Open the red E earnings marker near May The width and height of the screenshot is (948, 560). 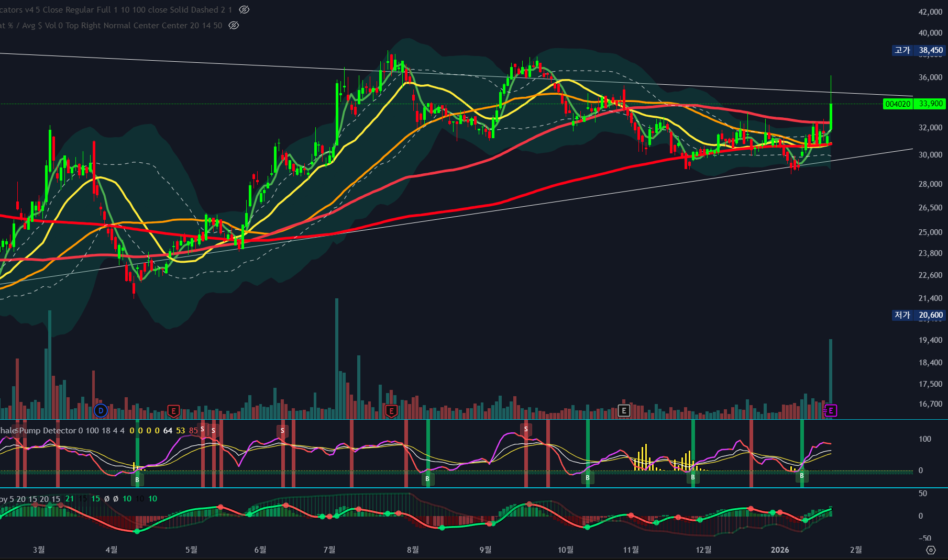coord(173,411)
